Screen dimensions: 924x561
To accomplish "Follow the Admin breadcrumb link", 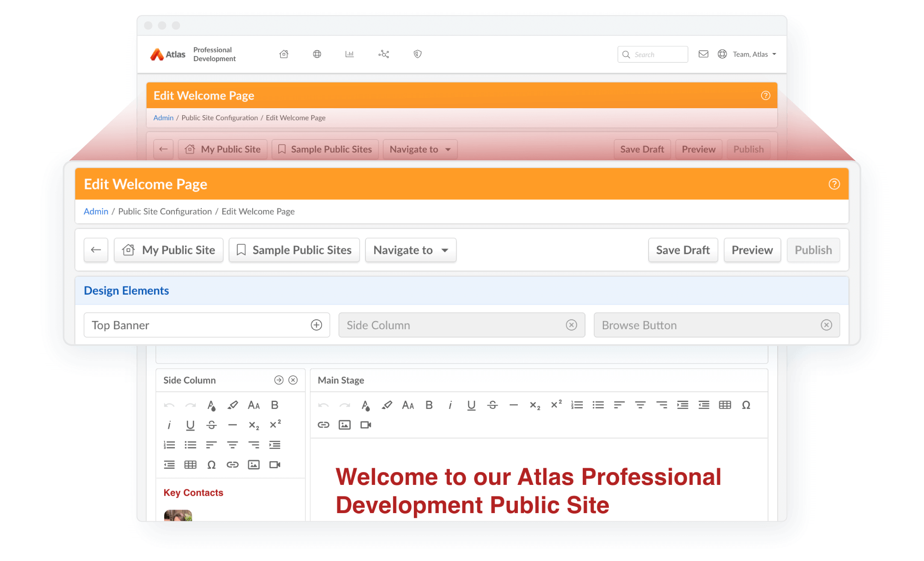I will 96,211.
